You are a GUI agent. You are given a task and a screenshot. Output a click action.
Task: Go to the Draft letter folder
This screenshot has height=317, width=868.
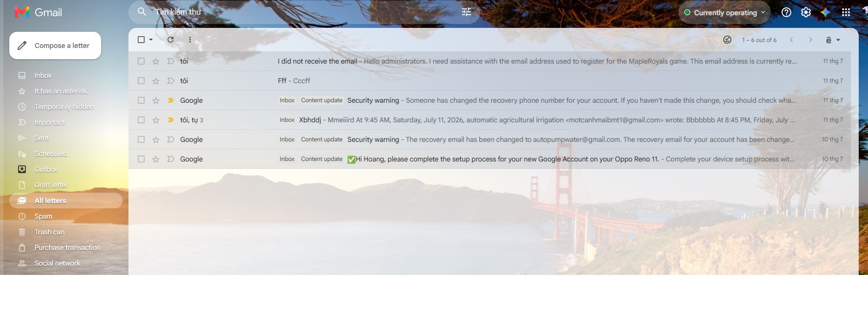pos(51,185)
